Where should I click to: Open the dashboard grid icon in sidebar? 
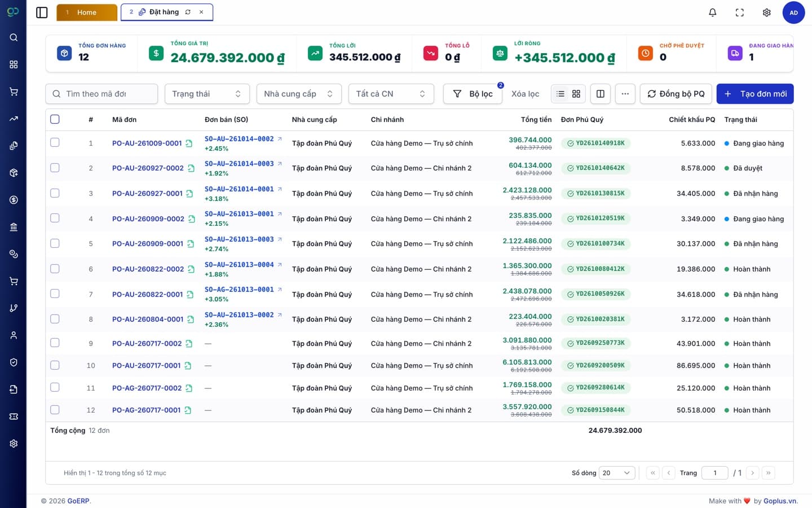[x=14, y=64]
